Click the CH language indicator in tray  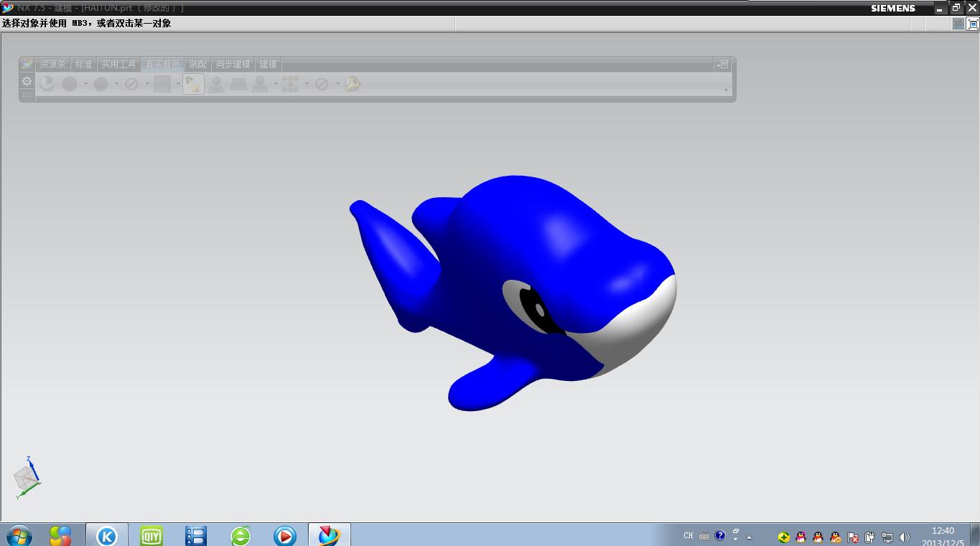click(689, 536)
